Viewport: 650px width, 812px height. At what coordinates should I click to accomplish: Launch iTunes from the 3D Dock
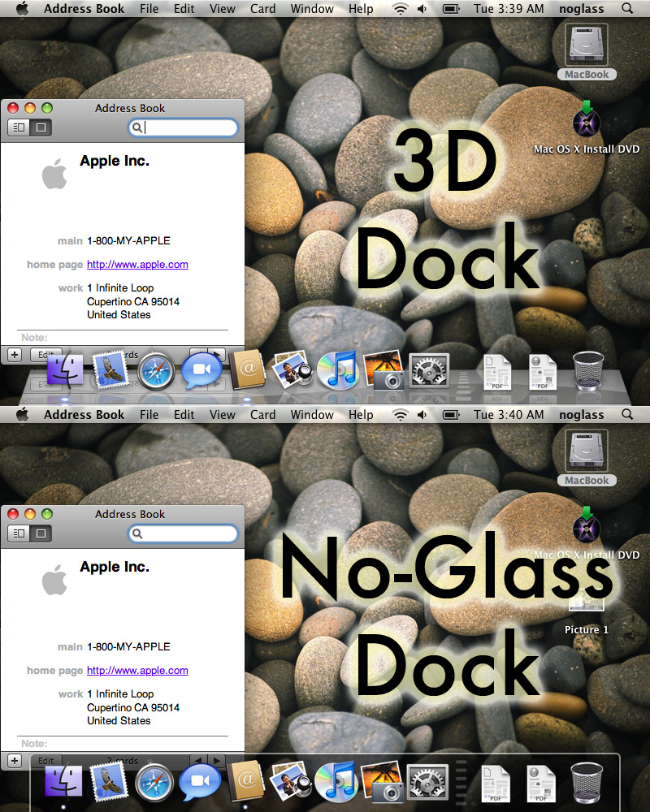pos(337,369)
